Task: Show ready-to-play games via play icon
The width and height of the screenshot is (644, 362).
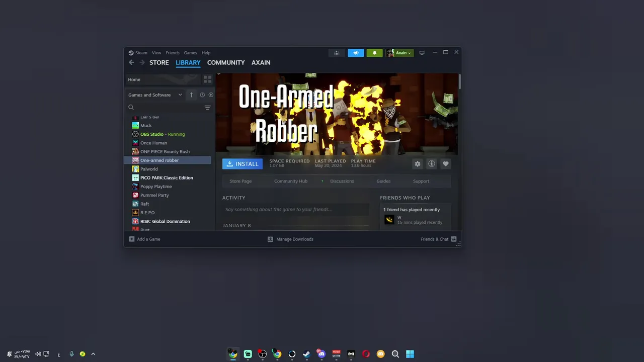Action: (x=211, y=95)
